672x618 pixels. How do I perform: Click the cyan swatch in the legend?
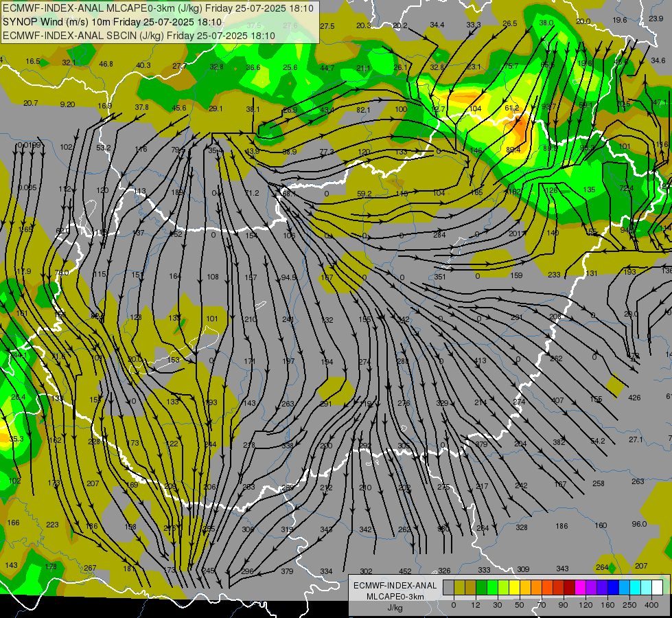click(636, 587)
